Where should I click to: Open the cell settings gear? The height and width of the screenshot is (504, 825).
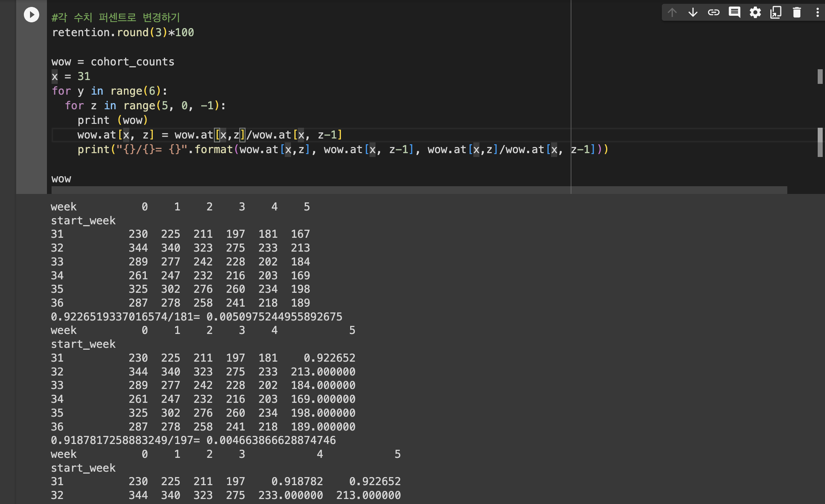(755, 13)
